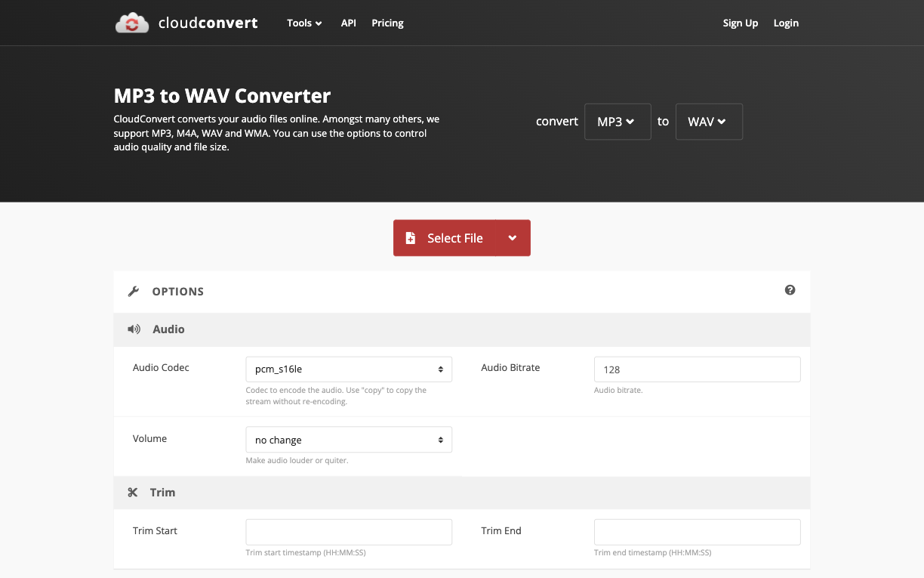Click the Trim Start input field
This screenshot has height=578, width=924.
click(x=349, y=532)
